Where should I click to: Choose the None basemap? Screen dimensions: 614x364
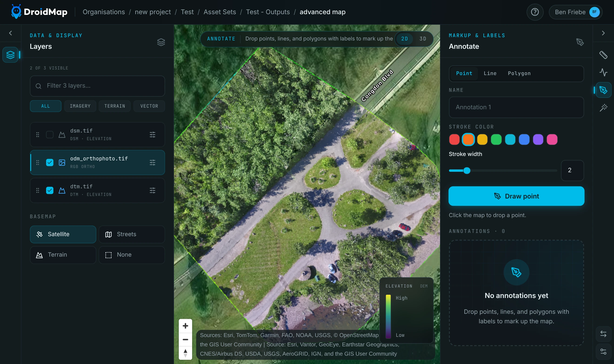(x=132, y=255)
